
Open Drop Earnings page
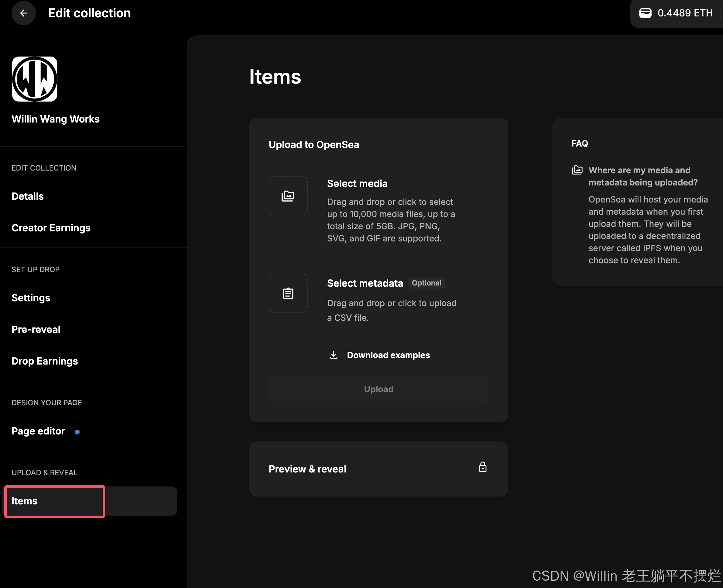click(45, 361)
